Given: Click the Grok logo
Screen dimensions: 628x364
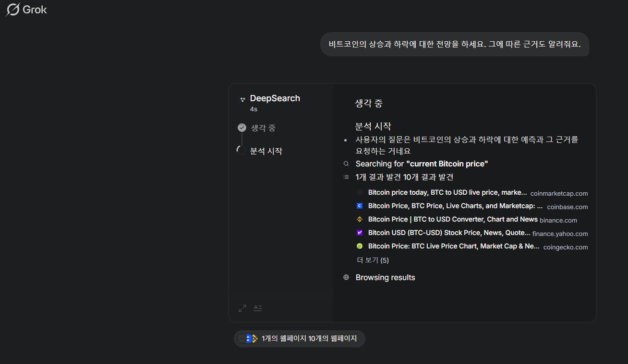Looking at the screenshot, I should click(26, 10).
